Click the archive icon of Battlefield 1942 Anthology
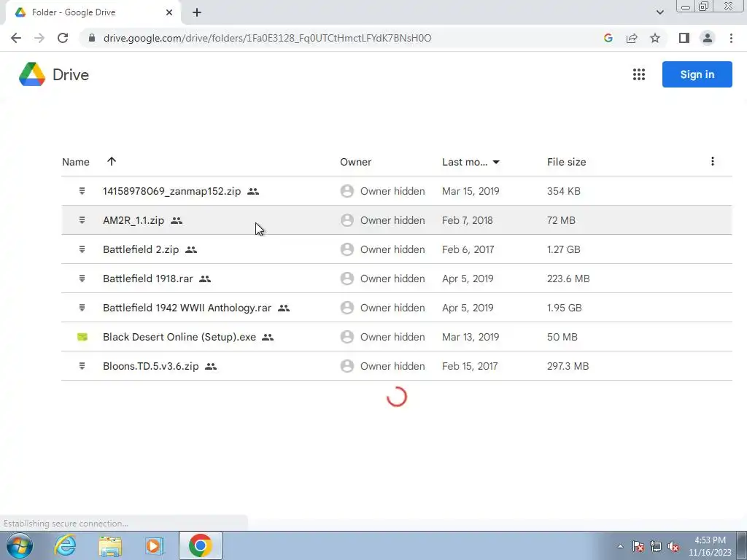Viewport: 747px width, 560px height. point(82,308)
